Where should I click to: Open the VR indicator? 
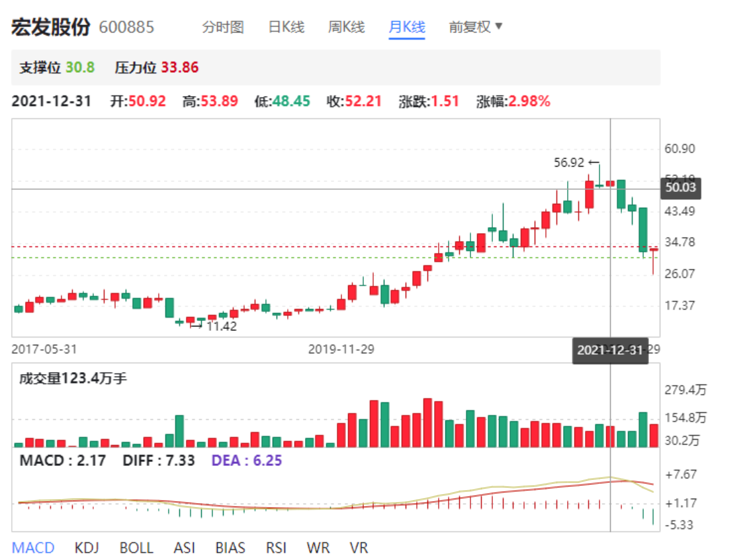pos(358,548)
